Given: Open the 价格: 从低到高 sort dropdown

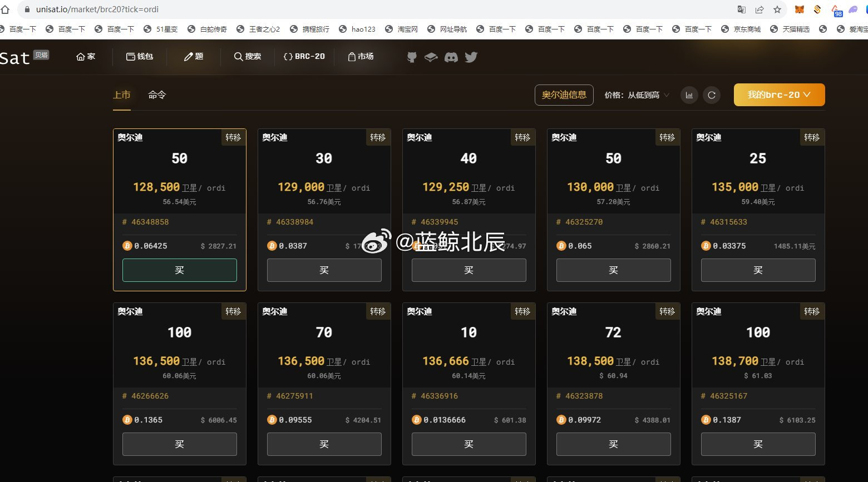Looking at the screenshot, I should (636, 95).
